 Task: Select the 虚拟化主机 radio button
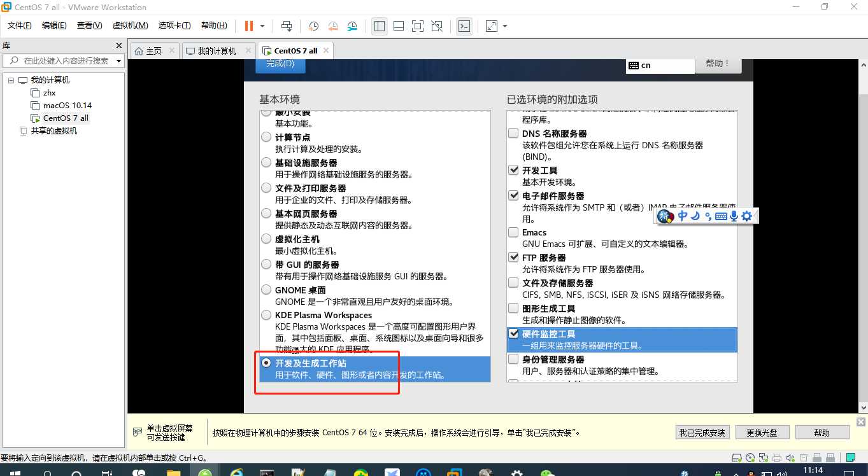pos(266,239)
